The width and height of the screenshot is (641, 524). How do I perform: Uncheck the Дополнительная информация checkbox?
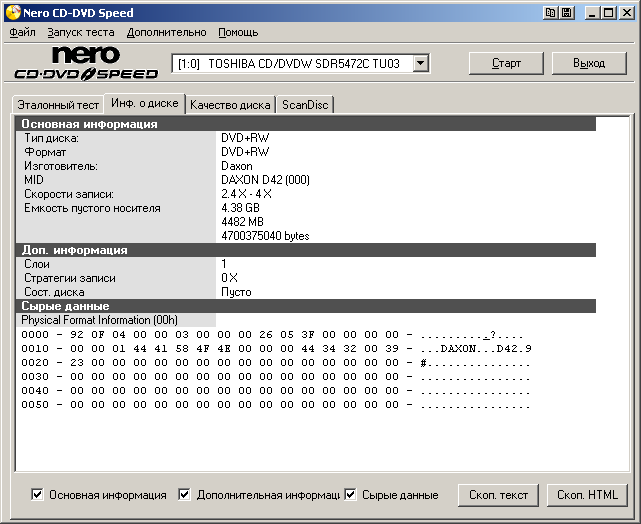pyautogui.click(x=184, y=494)
